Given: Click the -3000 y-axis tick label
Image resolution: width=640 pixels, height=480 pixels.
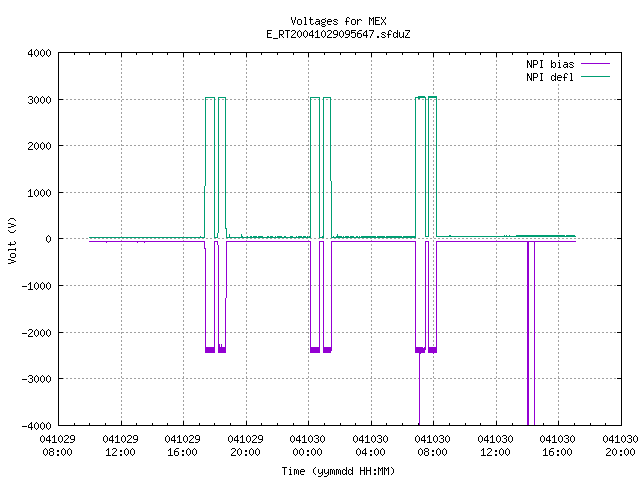Looking at the screenshot, I should [x=36, y=379].
